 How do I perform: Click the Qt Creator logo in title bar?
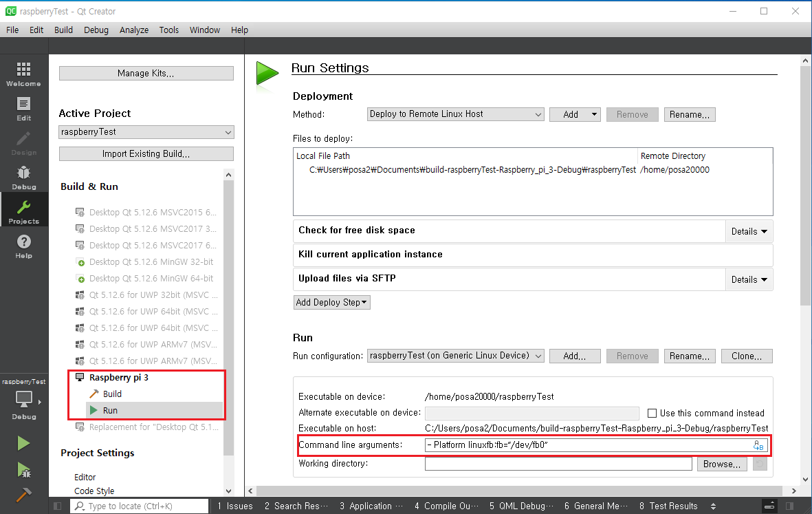pos(10,11)
